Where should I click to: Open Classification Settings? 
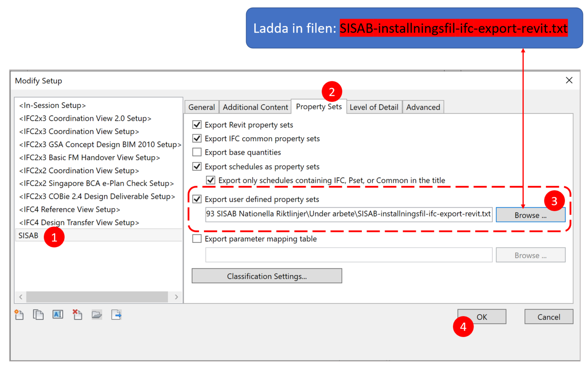(267, 276)
